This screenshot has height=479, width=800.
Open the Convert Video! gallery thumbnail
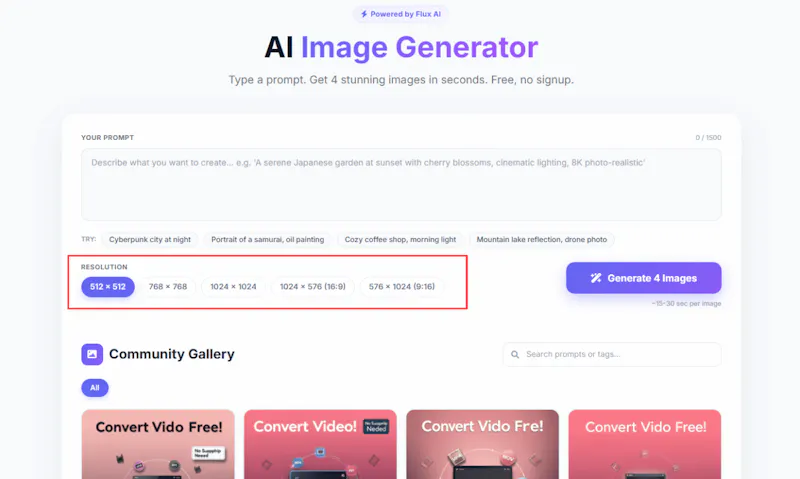tap(320, 444)
